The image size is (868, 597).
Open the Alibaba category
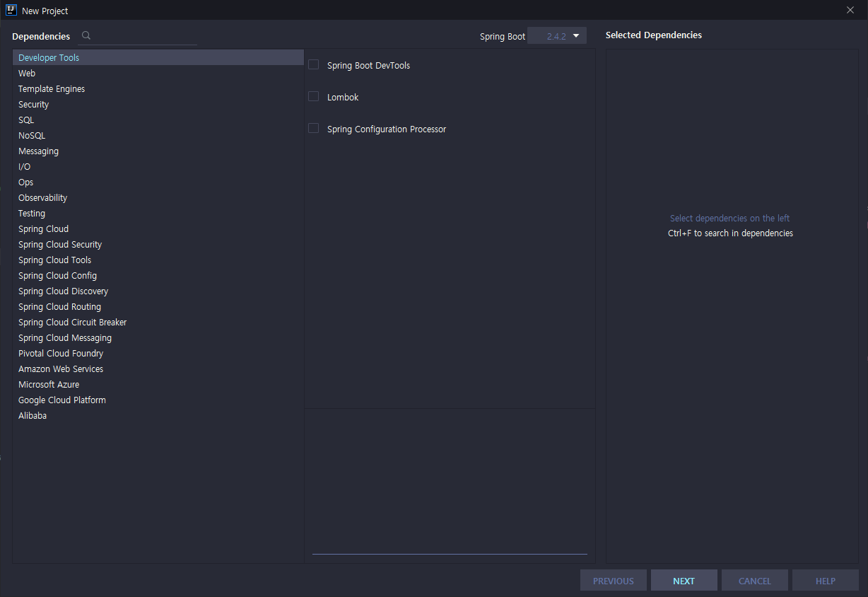click(158, 416)
